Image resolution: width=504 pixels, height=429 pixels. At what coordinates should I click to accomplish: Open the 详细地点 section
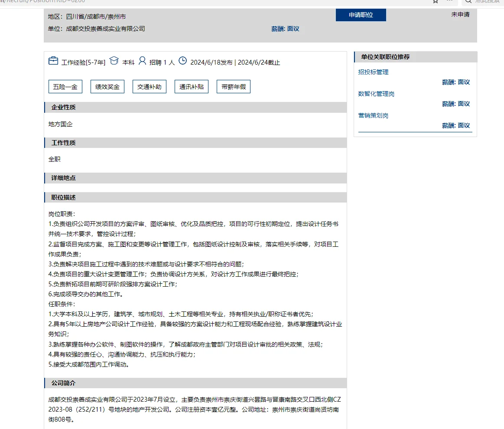[x=61, y=178]
